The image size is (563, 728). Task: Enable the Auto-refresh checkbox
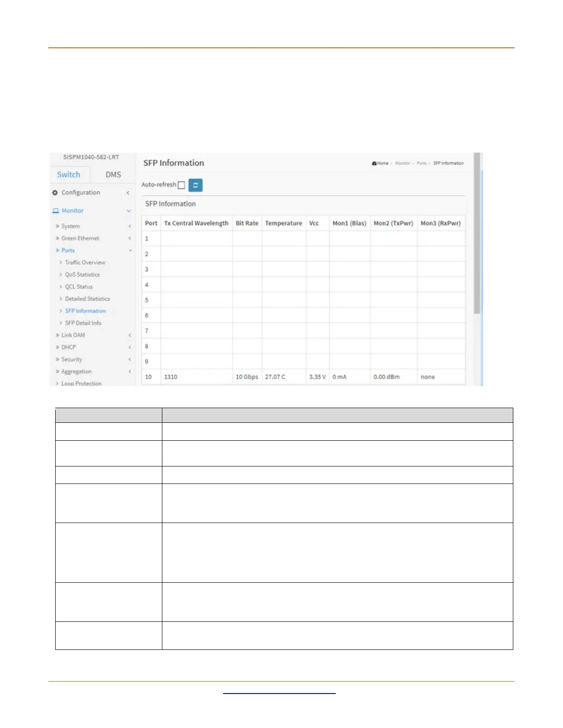(181, 185)
